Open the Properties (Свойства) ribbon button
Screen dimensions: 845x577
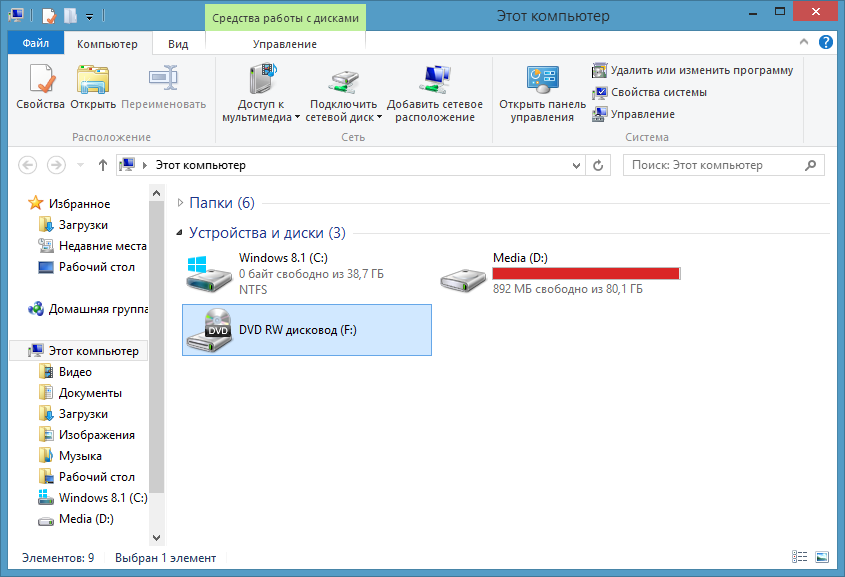[x=40, y=86]
